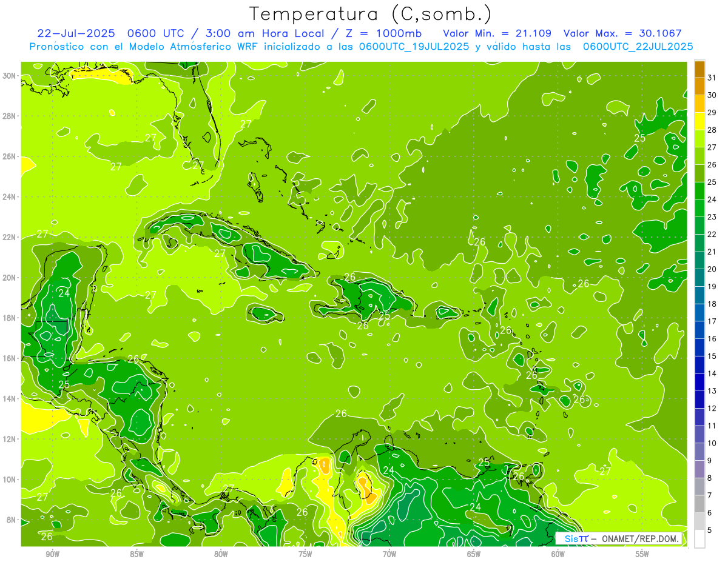Click the 30N latitude axis label
Image resolution: width=728 pixels, height=562 pixels.
pos(10,76)
